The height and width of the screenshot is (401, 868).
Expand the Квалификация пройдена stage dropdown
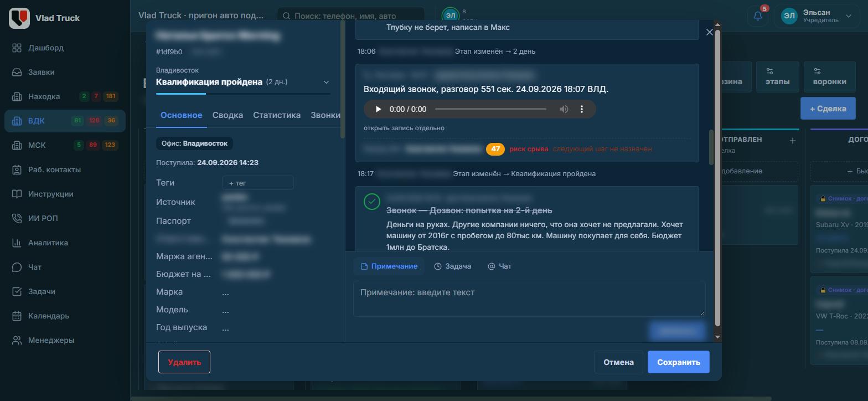pyautogui.click(x=326, y=82)
